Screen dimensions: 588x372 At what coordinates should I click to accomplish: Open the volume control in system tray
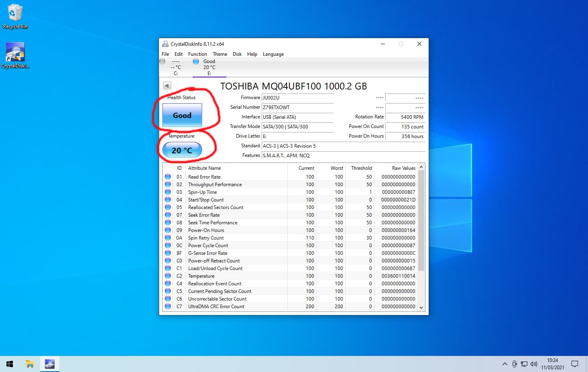pos(533,364)
